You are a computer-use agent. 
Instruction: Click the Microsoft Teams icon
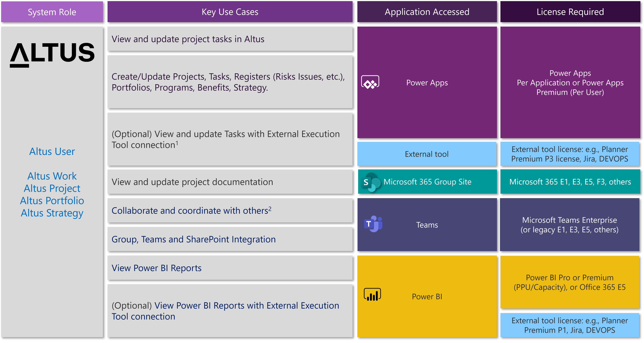[x=373, y=224]
